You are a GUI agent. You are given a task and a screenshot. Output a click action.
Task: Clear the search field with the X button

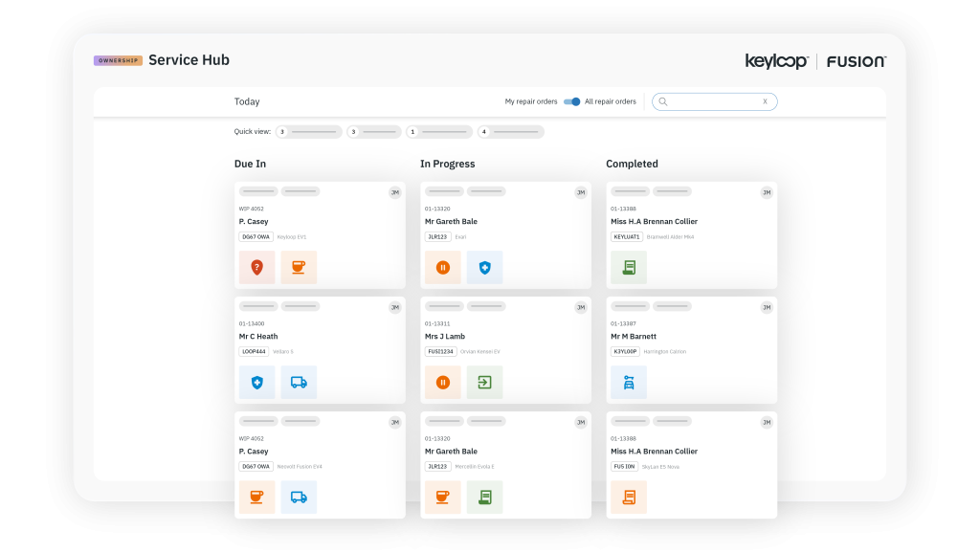[765, 101]
